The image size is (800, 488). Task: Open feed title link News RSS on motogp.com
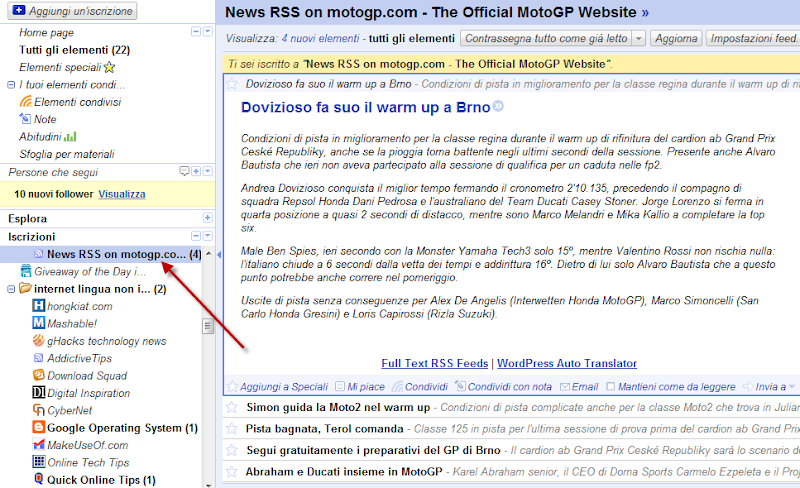point(437,12)
